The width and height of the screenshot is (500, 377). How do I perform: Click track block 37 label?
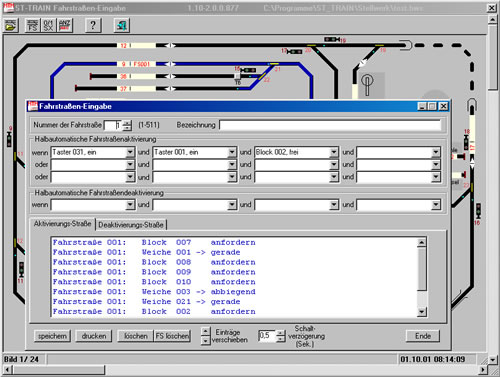(124, 89)
